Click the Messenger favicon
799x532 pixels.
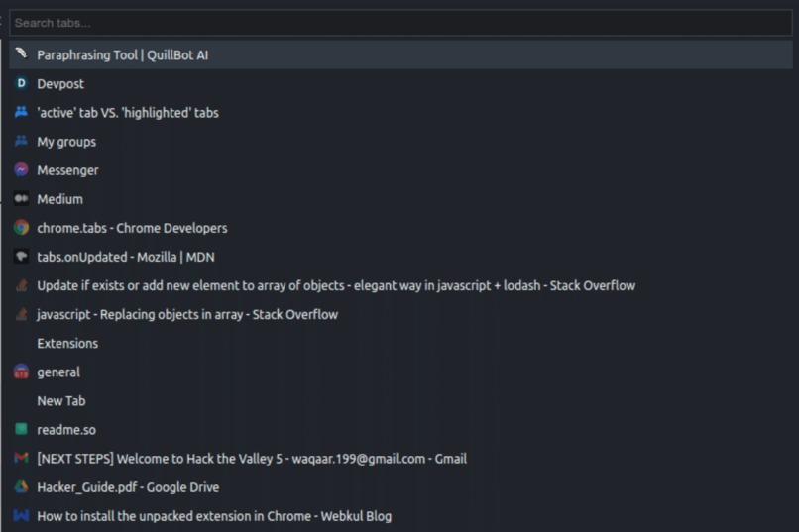pyautogui.click(x=21, y=169)
